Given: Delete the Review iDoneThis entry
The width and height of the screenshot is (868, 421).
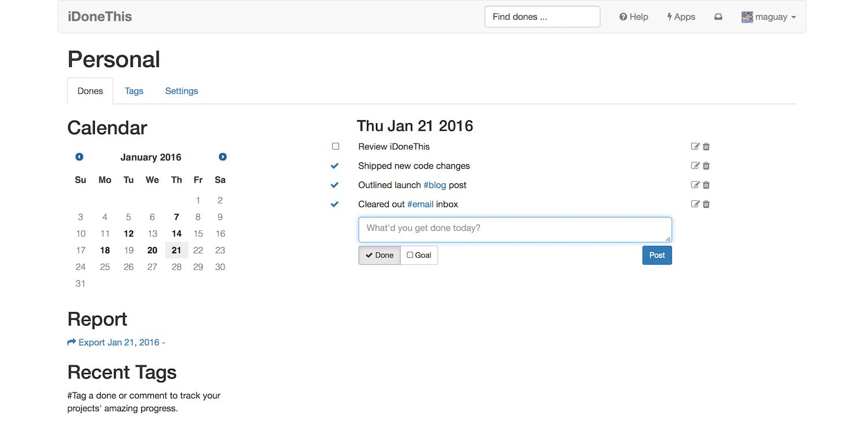Looking at the screenshot, I should [x=706, y=146].
